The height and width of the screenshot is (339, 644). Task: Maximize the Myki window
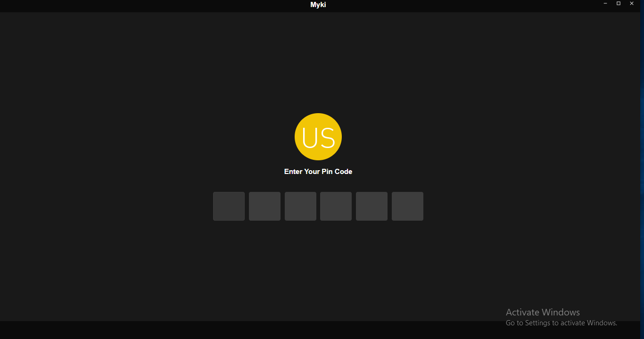pos(619,3)
